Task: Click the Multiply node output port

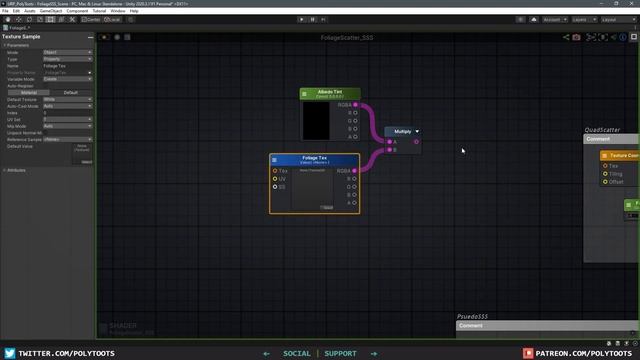Action: (x=416, y=142)
